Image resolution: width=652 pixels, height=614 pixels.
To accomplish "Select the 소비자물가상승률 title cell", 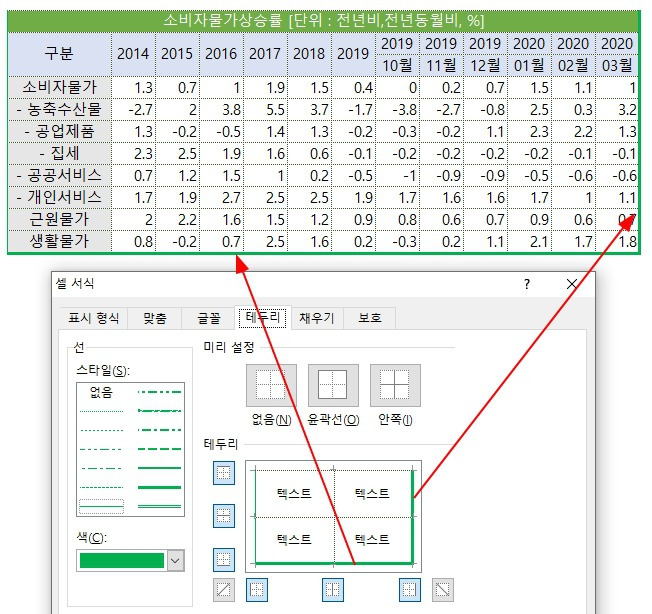I will click(x=324, y=21).
